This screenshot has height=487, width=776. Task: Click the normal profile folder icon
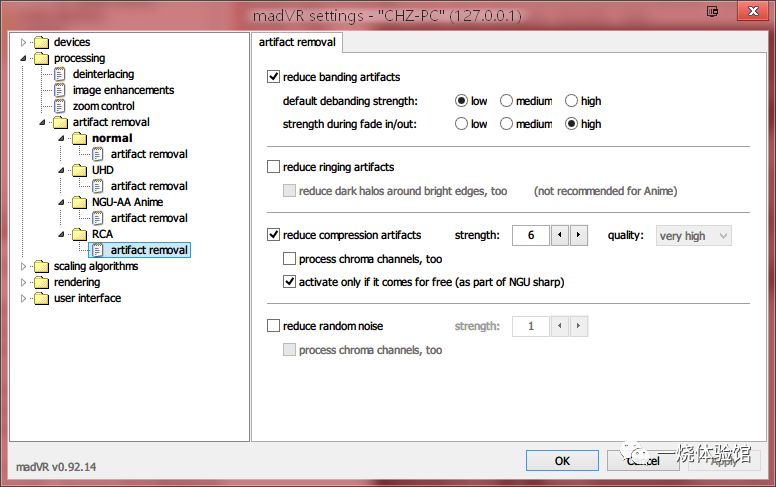(79, 138)
